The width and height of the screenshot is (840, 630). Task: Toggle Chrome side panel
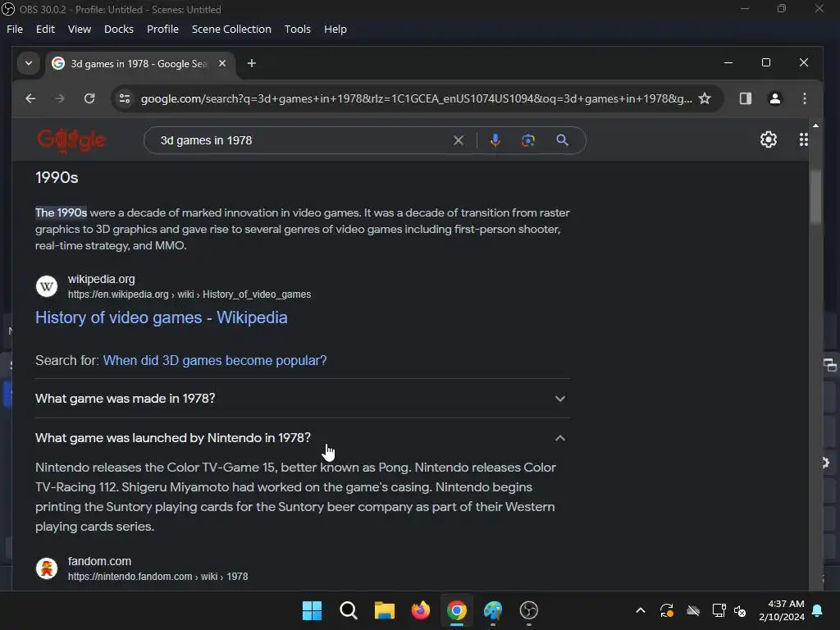[x=745, y=98]
